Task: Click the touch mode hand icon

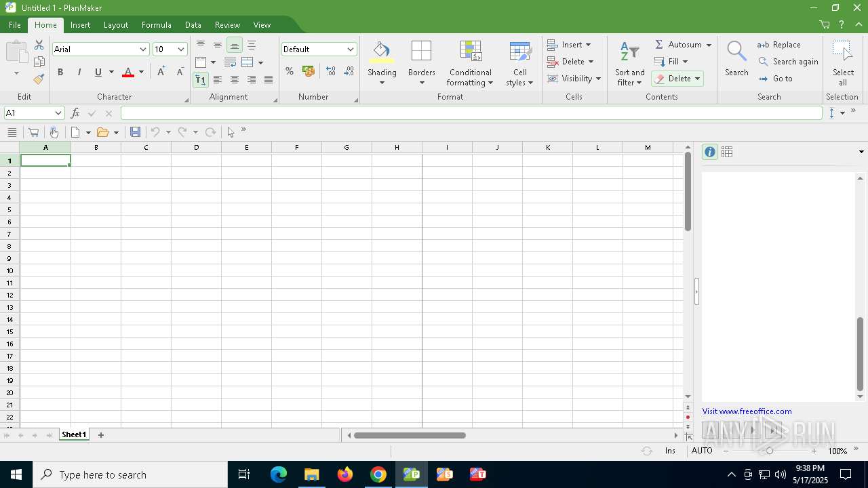Action: point(54,132)
